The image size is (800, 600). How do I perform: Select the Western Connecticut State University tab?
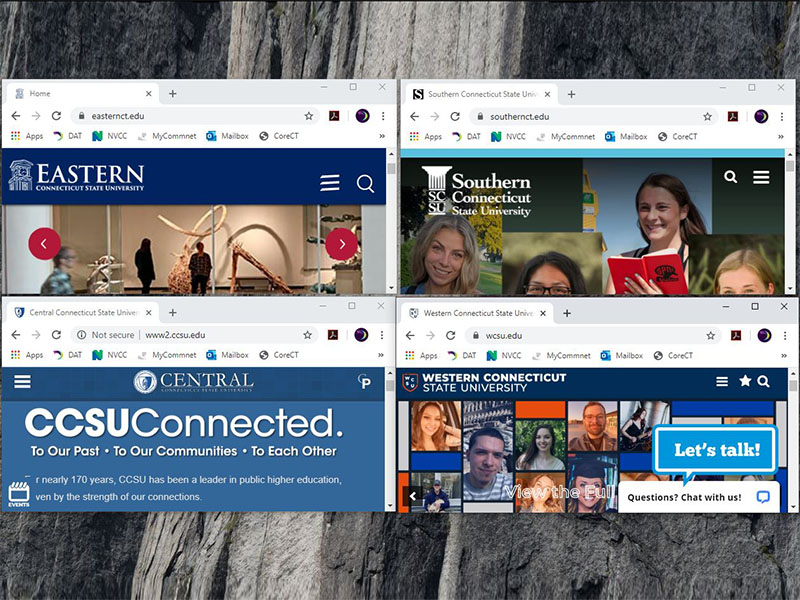click(477, 313)
